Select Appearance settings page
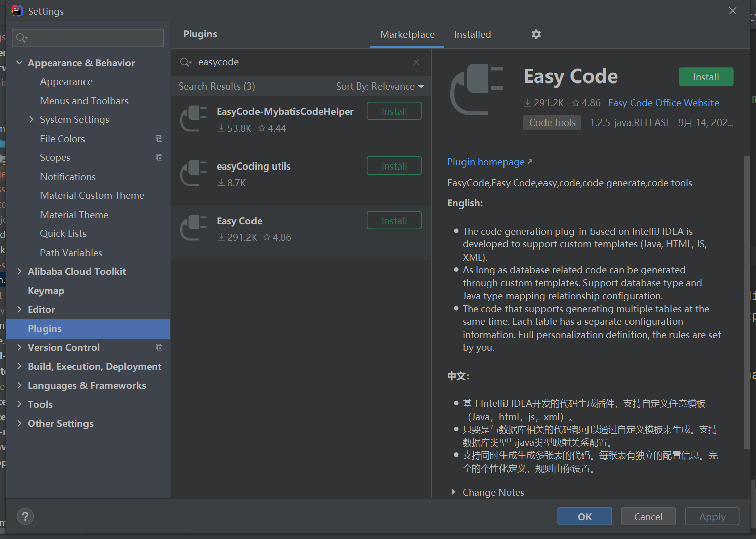Screen dimensions: 756x539 click(66, 82)
